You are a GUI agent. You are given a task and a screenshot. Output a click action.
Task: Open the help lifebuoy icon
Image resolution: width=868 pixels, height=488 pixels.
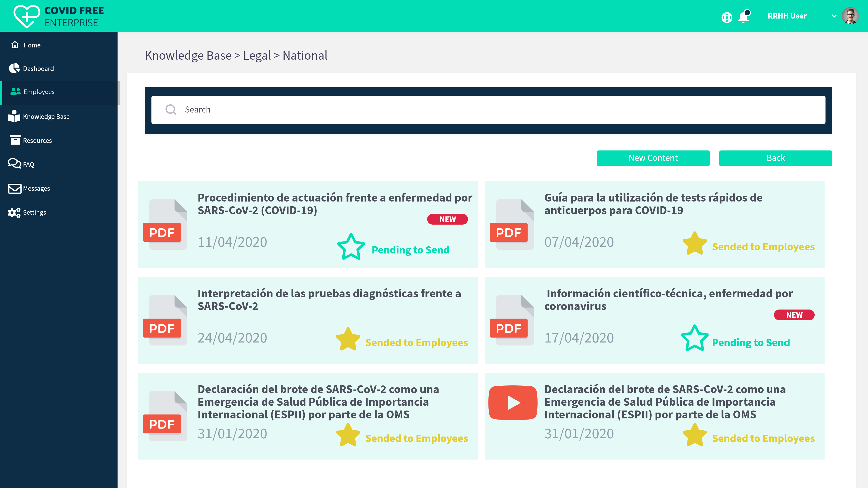[727, 17]
